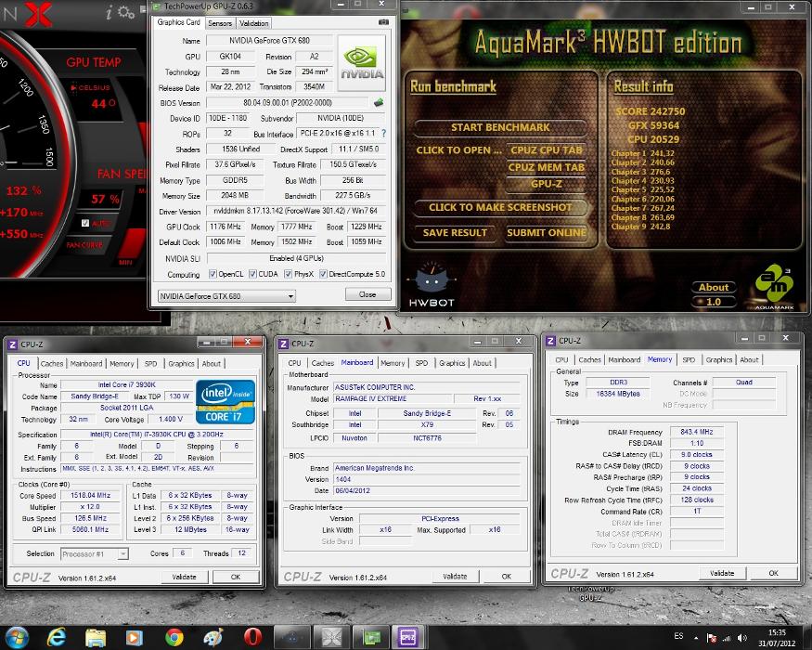Open the GPU selection dropdown in GPU-Z
Image resolution: width=812 pixels, height=650 pixels.
[226, 296]
